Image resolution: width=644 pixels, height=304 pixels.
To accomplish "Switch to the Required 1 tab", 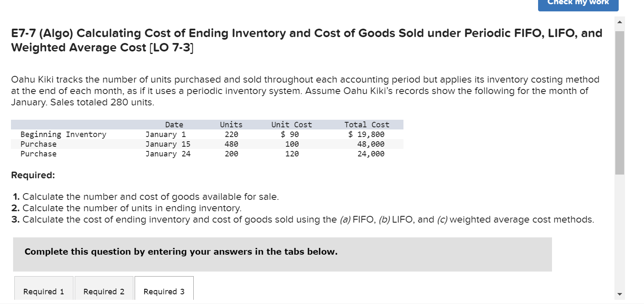I will click(43, 291).
